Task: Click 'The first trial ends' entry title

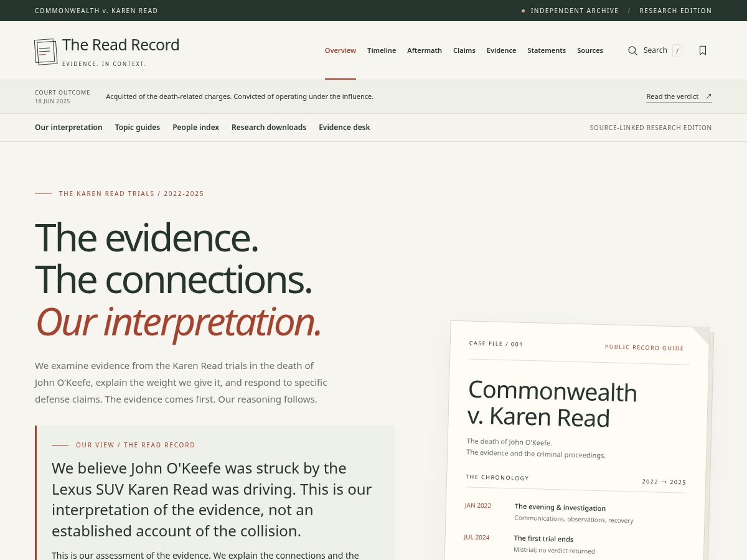Action: [x=543, y=539]
